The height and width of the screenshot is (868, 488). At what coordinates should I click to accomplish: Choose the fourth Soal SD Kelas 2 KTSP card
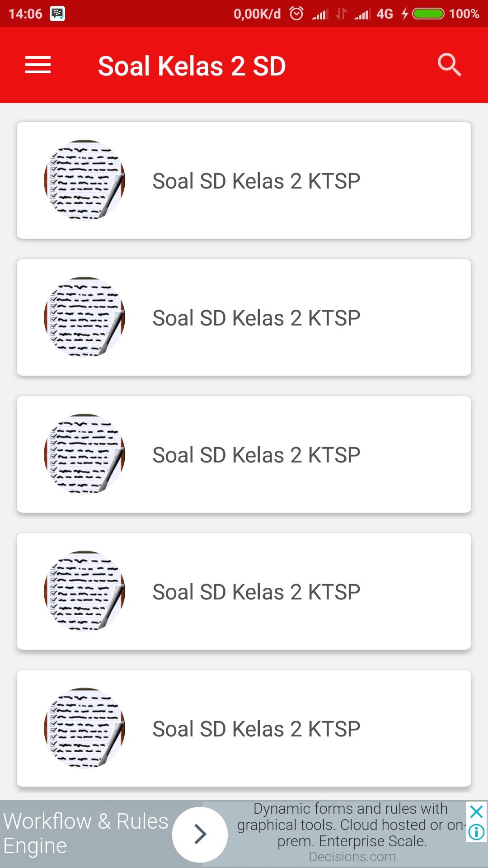click(x=244, y=591)
